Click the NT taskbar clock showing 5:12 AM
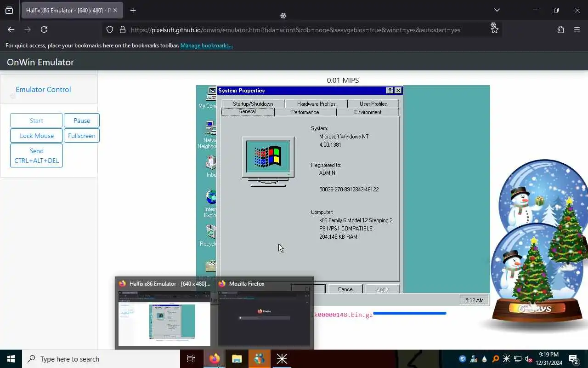This screenshot has height=368, width=588. tap(474, 300)
